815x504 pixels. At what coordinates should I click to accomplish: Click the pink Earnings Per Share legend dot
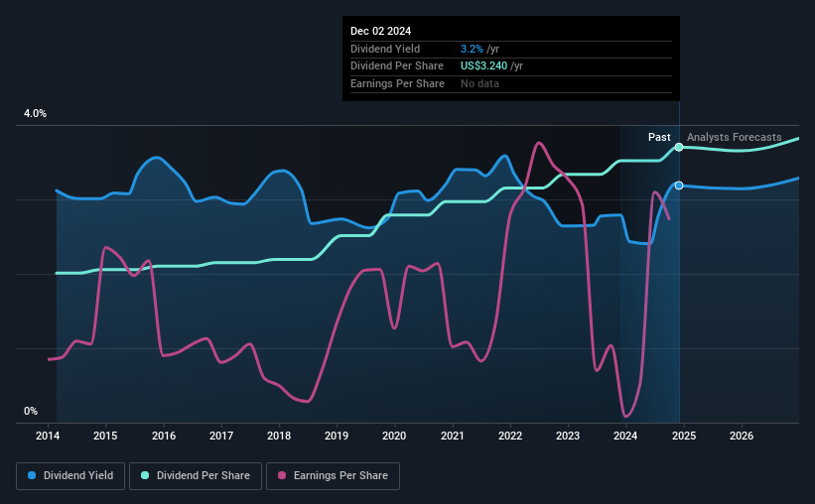point(282,475)
